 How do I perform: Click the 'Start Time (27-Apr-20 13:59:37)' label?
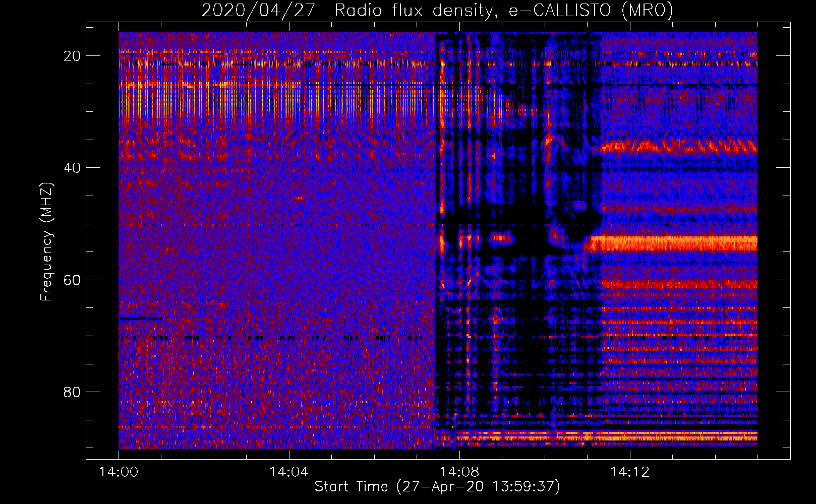click(437, 487)
